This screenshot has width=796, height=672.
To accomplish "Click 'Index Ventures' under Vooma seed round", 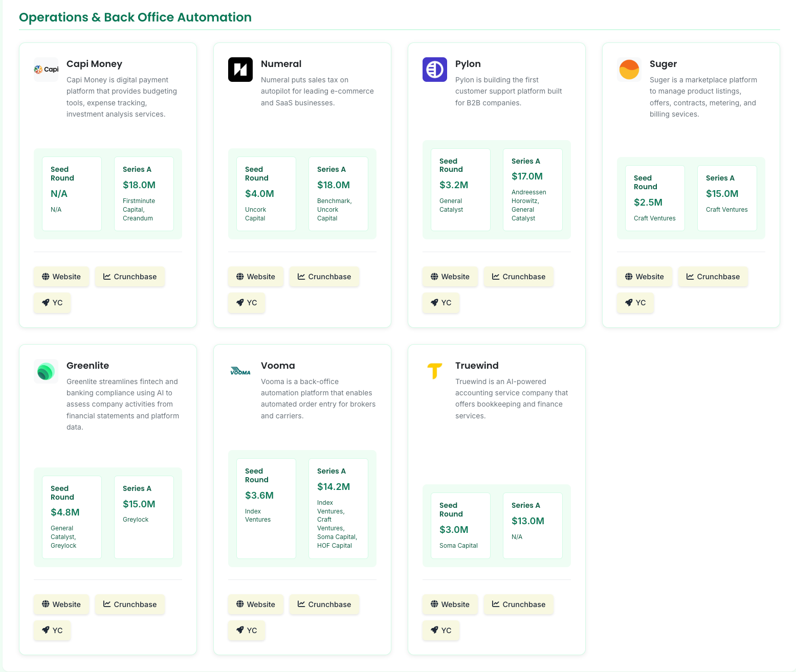I will tap(258, 516).
